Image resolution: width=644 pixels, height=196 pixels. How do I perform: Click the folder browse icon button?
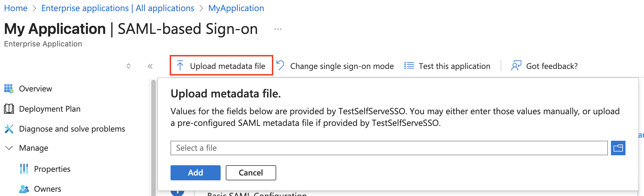click(x=618, y=148)
